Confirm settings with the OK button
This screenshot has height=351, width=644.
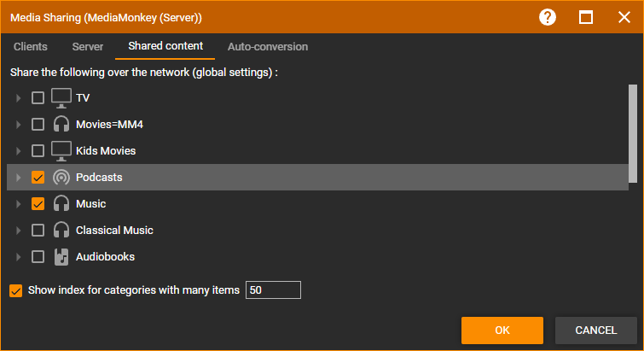[x=502, y=331]
